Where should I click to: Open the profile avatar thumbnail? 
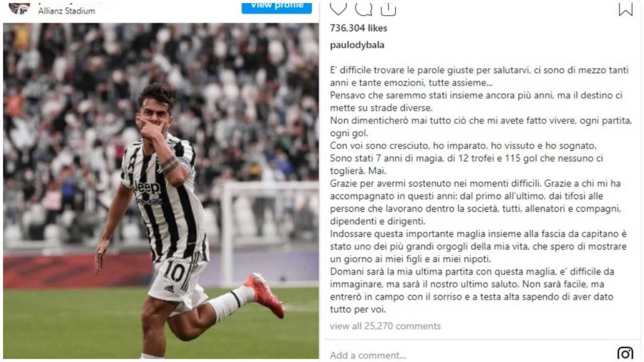click(19, 8)
